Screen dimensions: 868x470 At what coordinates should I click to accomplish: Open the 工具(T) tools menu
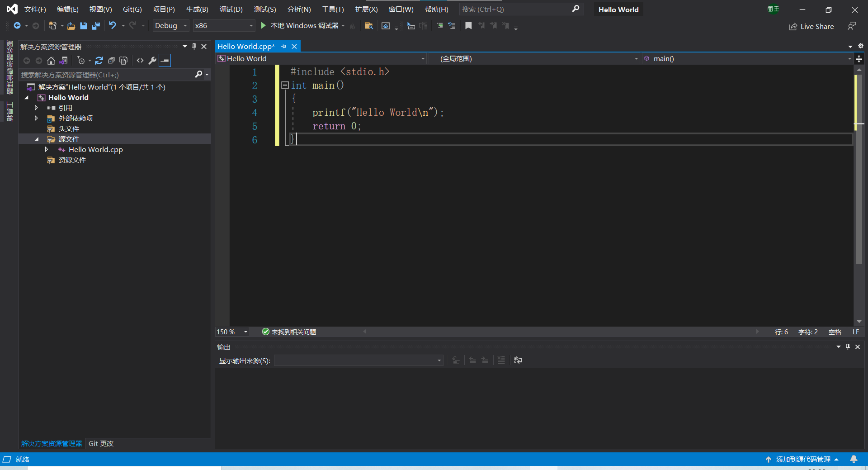(333, 9)
